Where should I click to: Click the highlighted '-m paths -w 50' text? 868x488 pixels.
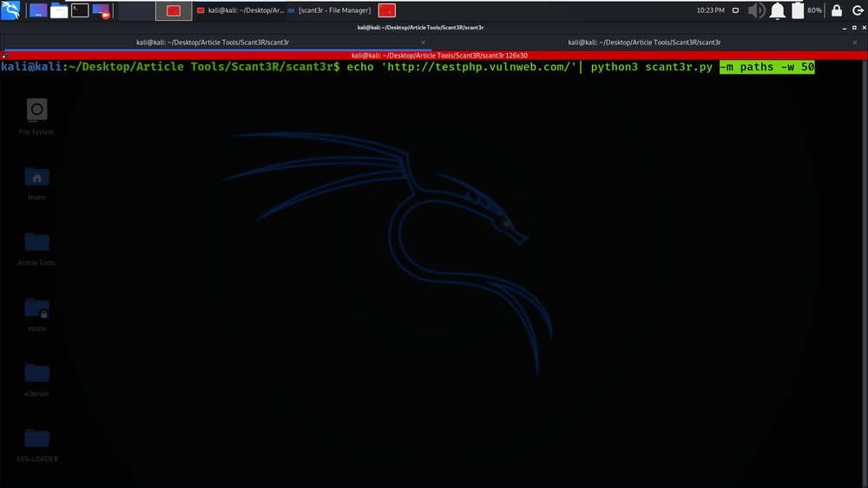click(766, 67)
